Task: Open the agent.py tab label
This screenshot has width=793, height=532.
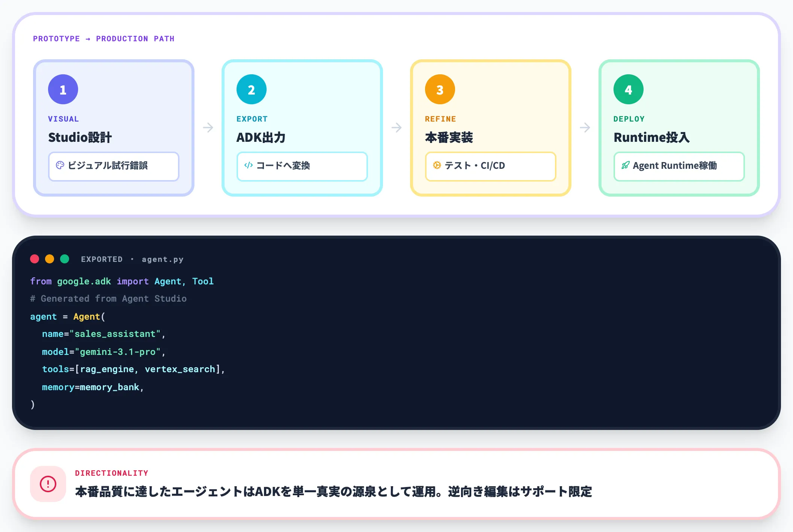Action: 163,259
